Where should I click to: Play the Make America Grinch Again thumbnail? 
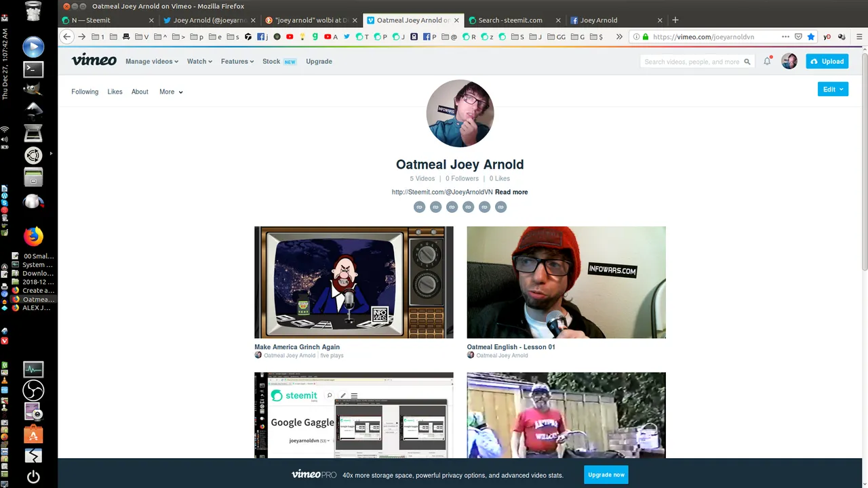(354, 283)
